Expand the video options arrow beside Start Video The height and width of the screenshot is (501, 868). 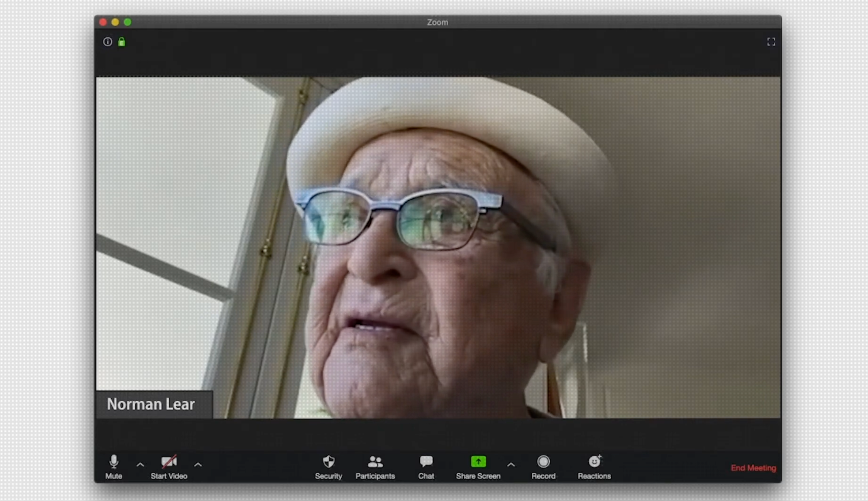[198, 465]
